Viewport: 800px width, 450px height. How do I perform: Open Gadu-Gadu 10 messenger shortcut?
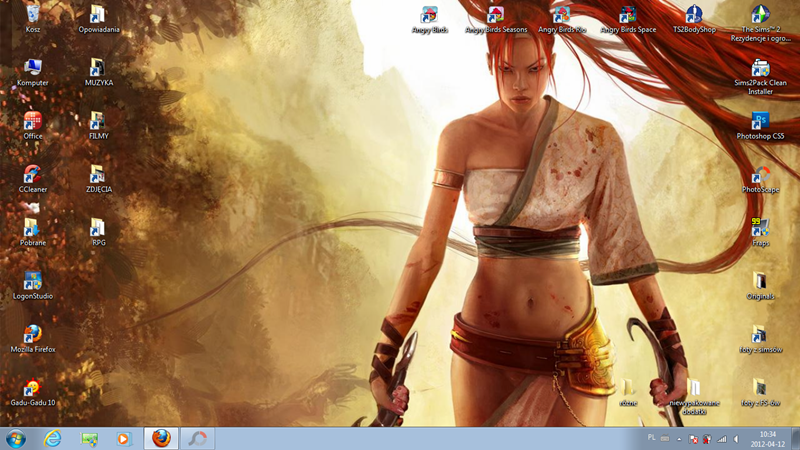(33, 392)
